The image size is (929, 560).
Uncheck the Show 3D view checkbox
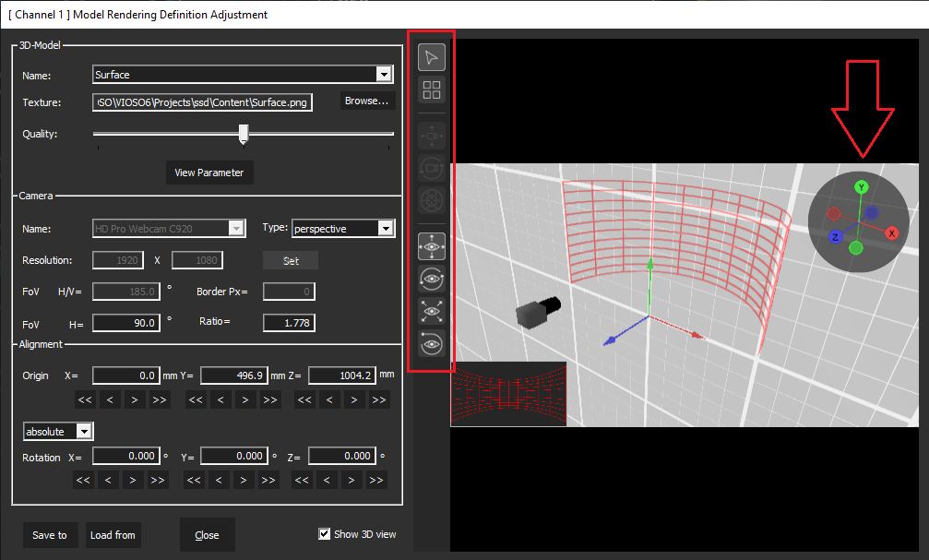pyautogui.click(x=324, y=534)
